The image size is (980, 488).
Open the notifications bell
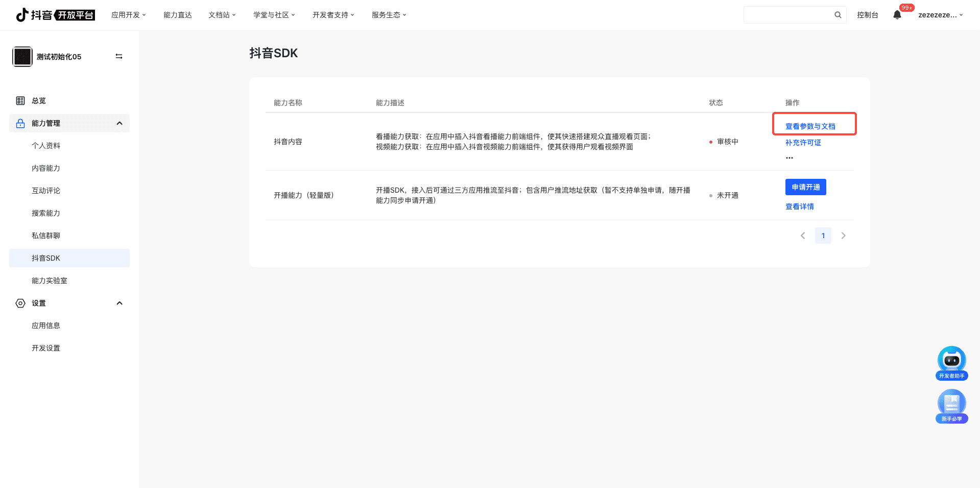click(897, 15)
